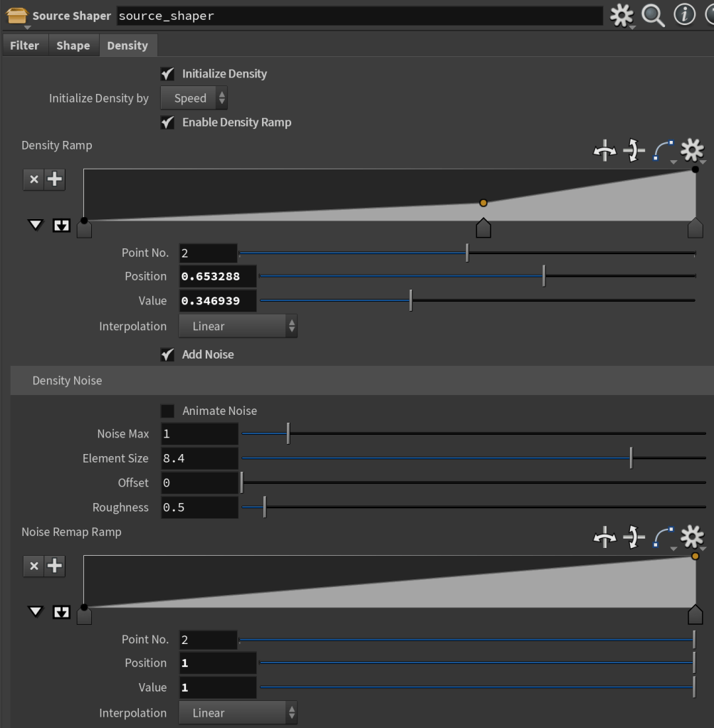Image resolution: width=714 pixels, height=728 pixels.
Task: Click the magnifier search parameters icon
Action: pos(653,15)
